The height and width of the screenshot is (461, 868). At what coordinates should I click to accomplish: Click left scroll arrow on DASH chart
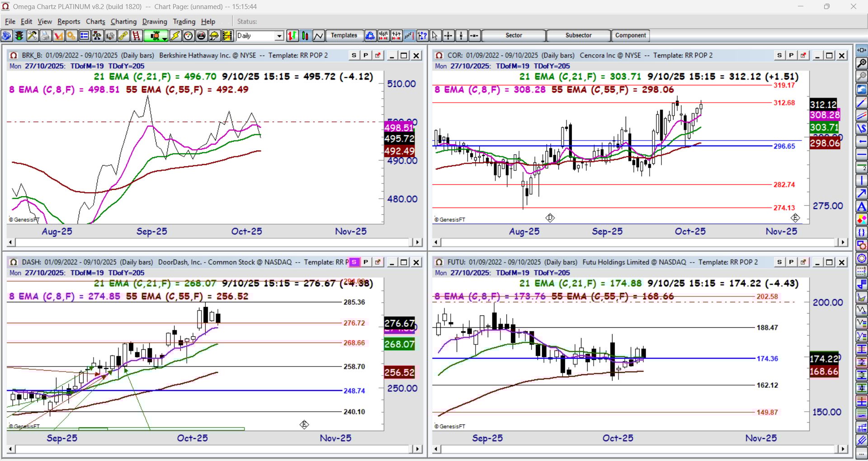(11, 449)
